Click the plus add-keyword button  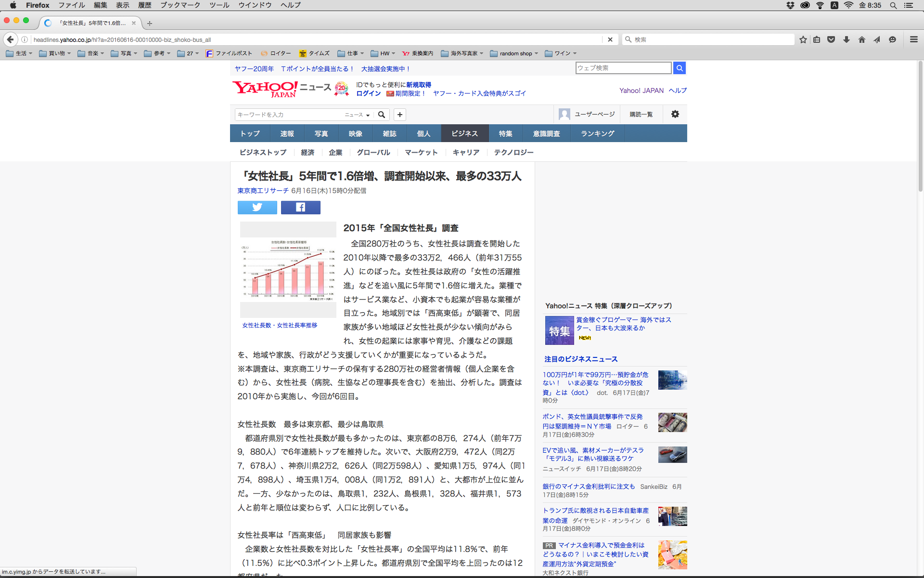pos(399,115)
